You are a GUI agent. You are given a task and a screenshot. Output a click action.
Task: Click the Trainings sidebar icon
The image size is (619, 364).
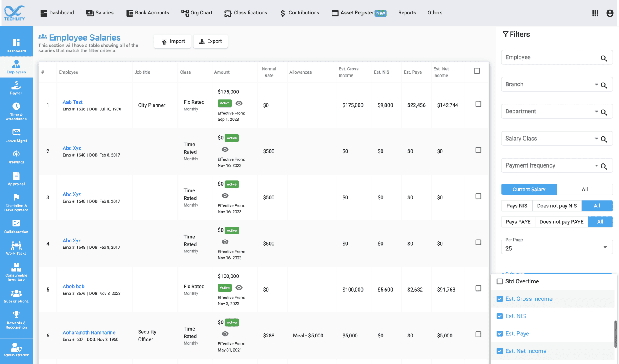tap(16, 157)
